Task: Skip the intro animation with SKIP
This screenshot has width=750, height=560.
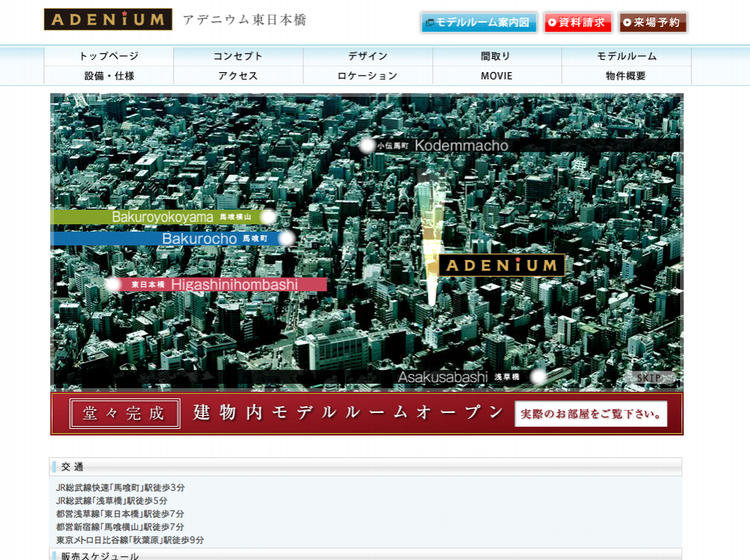Action: click(652, 378)
